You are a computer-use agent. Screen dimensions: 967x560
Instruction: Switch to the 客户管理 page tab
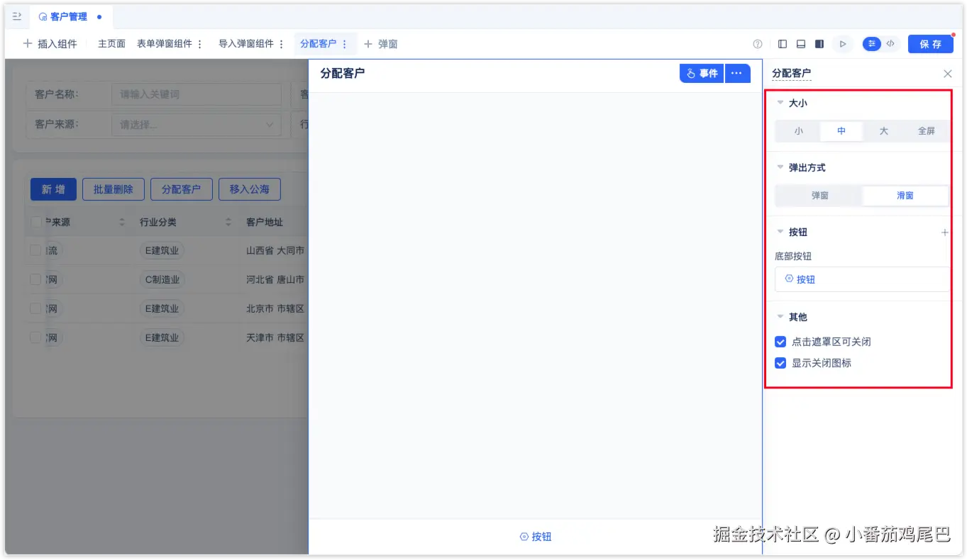point(70,16)
